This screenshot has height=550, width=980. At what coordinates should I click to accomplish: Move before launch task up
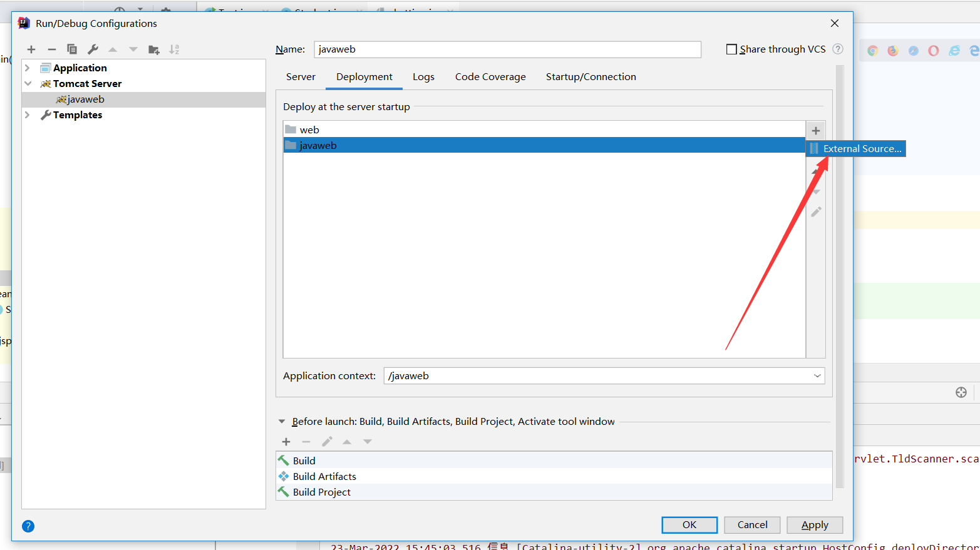coord(347,442)
